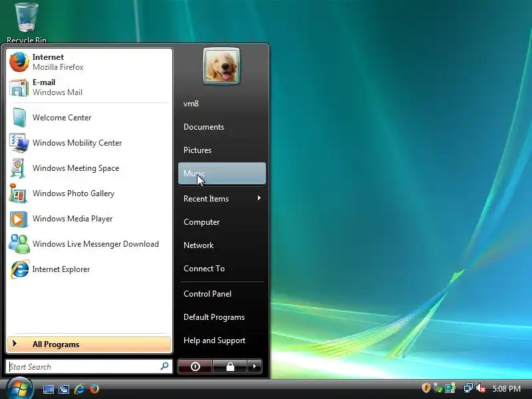
Task: Start Windows Photo Gallery
Action: click(89, 194)
